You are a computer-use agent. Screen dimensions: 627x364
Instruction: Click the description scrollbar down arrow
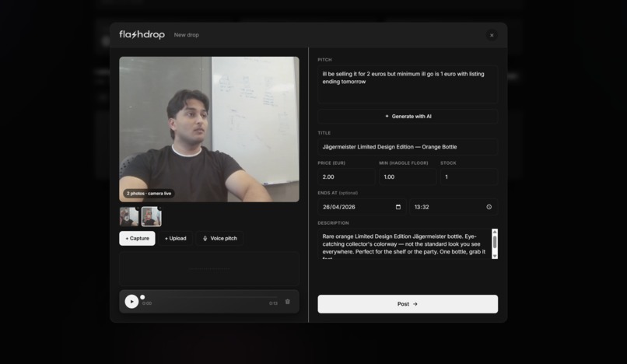coord(495,256)
